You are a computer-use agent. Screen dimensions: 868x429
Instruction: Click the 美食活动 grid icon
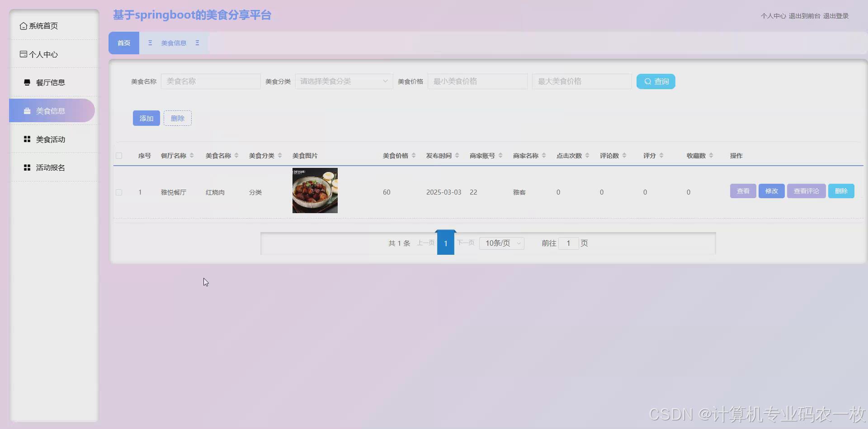[27, 139]
